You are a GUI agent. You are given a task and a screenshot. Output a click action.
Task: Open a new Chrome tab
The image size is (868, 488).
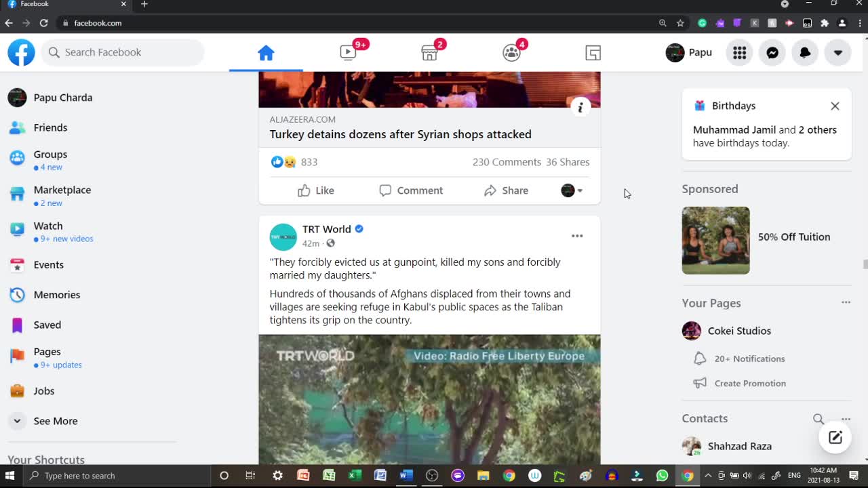point(144,4)
